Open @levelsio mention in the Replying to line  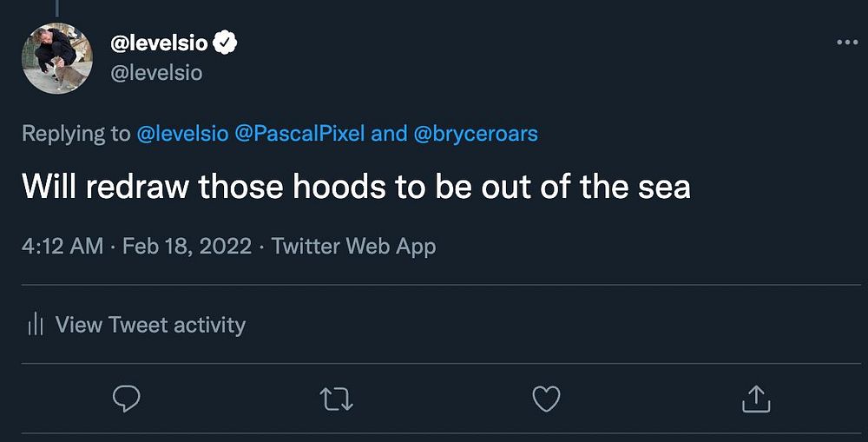pyautogui.click(x=182, y=134)
